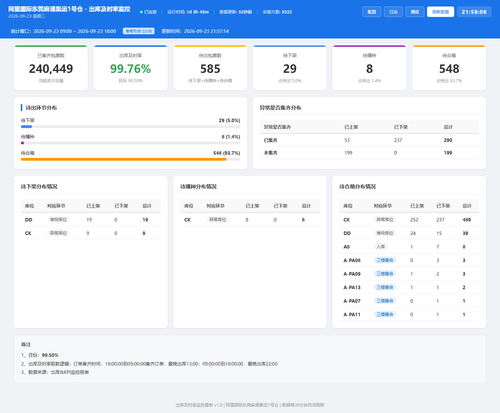Image resolution: width=500 pixels, height=413 pixels.
Task: Click the 统计窗口 date range text
Action: click(63, 31)
